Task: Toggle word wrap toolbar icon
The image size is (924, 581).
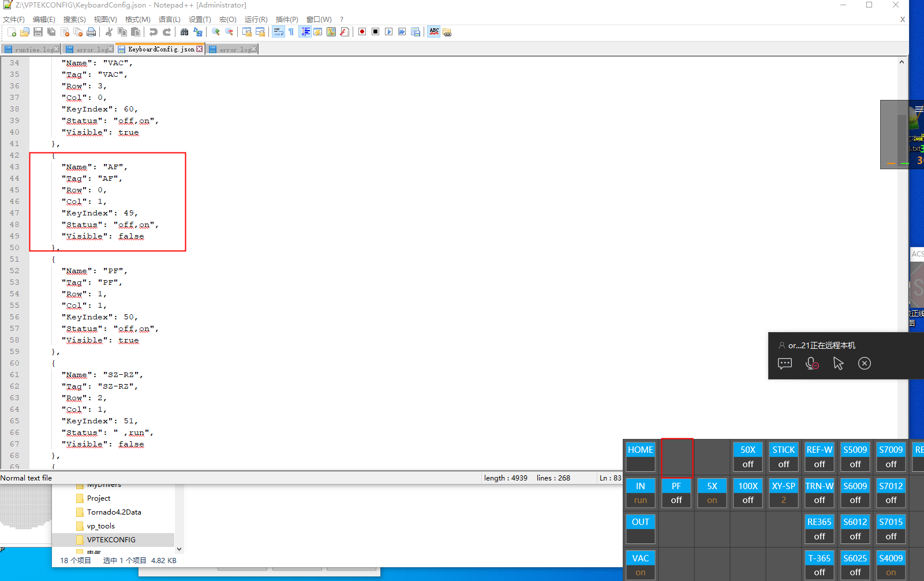Action: (278, 32)
